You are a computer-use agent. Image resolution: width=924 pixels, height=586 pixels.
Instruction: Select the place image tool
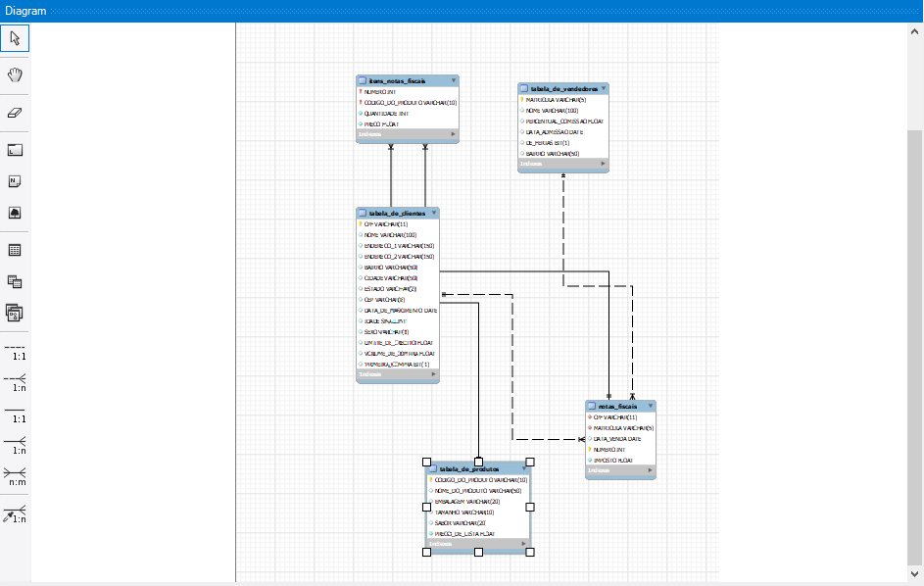[14, 215]
